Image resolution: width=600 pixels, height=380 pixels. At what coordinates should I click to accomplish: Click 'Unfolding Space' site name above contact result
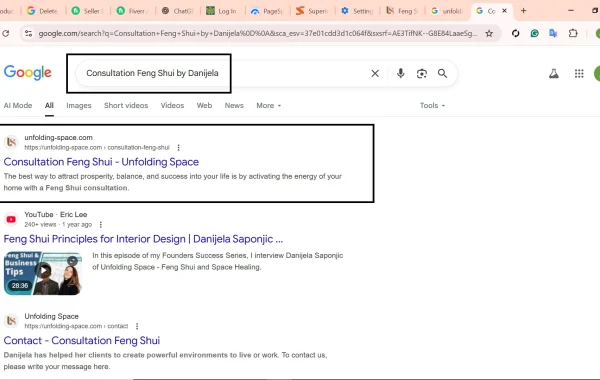tap(51, 316)
